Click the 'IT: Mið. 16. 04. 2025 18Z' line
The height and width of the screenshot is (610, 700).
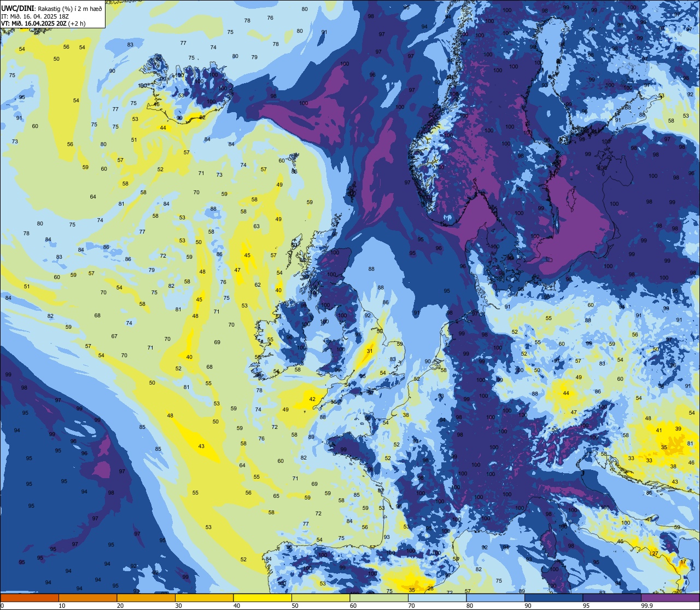[34, 16]
